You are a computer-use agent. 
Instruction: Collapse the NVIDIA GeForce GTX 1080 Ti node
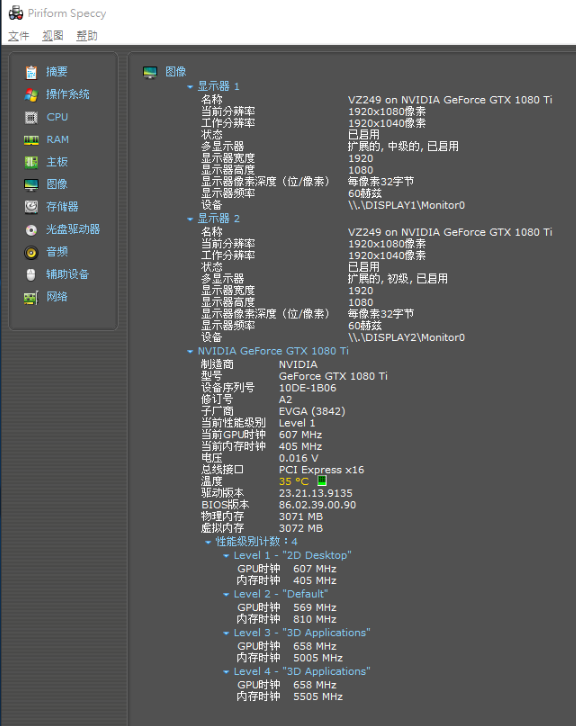(x=190, y=351)
